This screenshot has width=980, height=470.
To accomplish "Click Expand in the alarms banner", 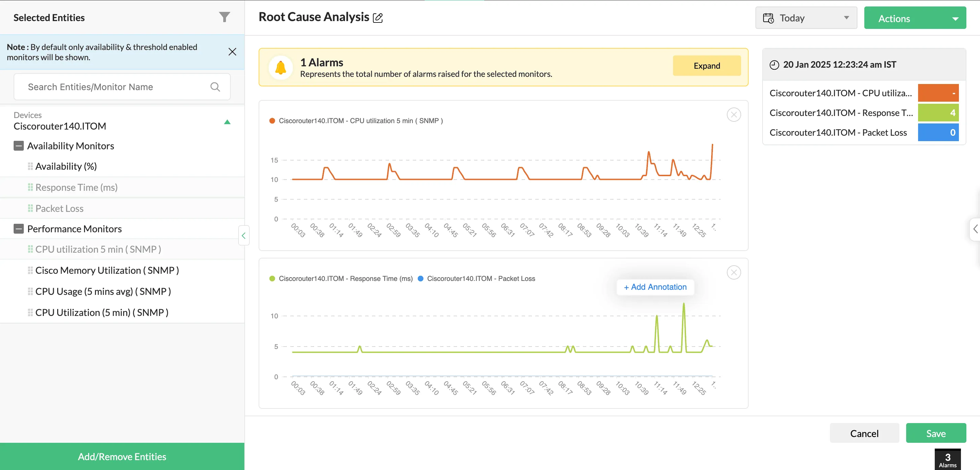I will [706, 65].
